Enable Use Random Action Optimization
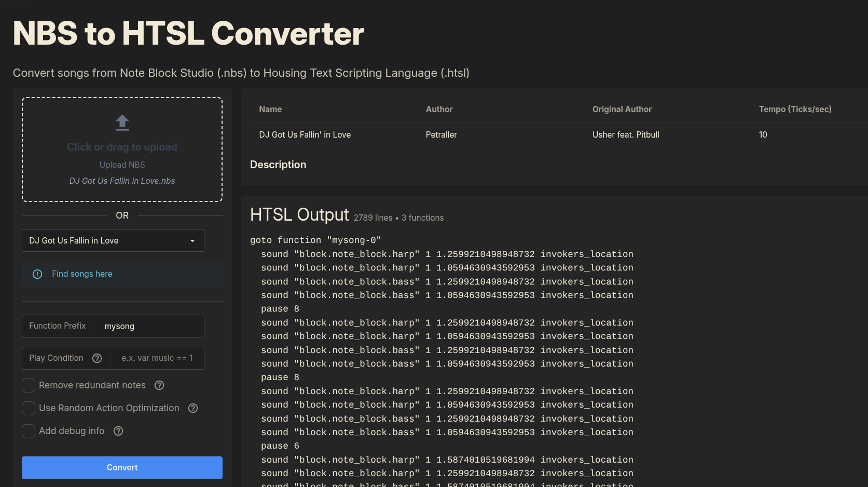Image resolution: width=868 pixels, height=487 pixels. [29, 408]
